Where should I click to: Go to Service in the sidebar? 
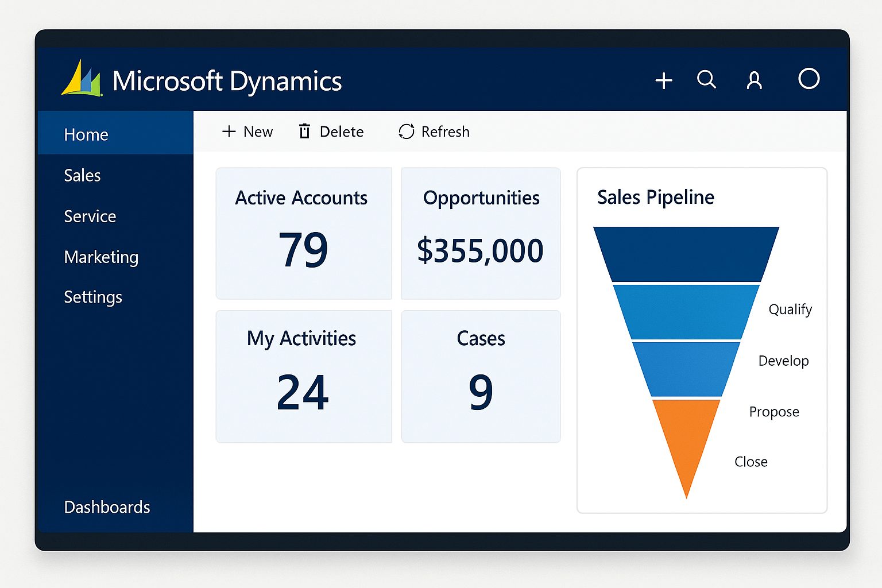click(90, 216)
